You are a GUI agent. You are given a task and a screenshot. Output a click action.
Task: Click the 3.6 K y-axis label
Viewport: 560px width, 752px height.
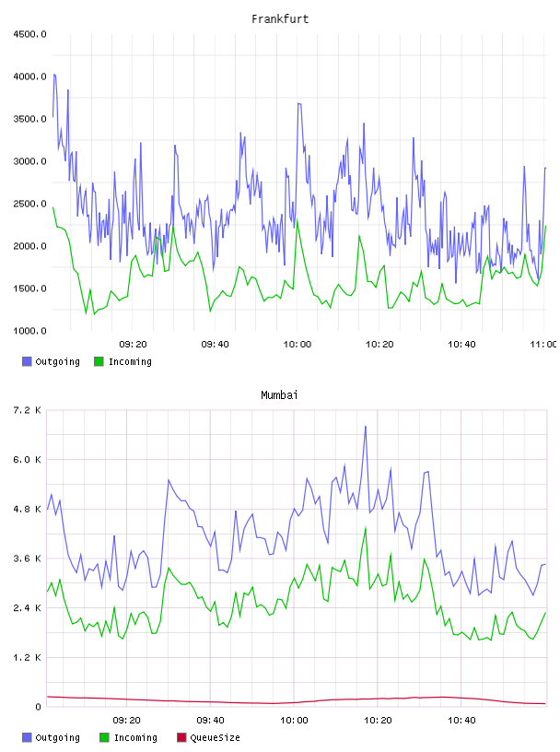(x=27, y=558)
